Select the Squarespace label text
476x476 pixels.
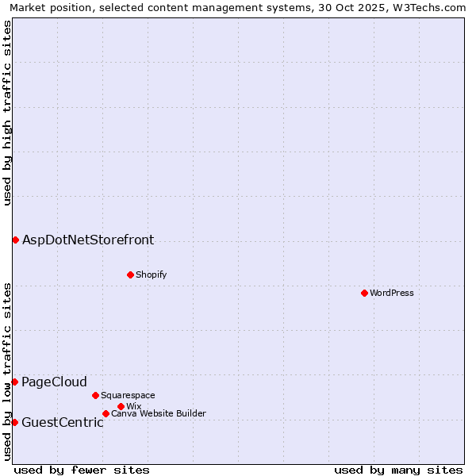(128, 395)
